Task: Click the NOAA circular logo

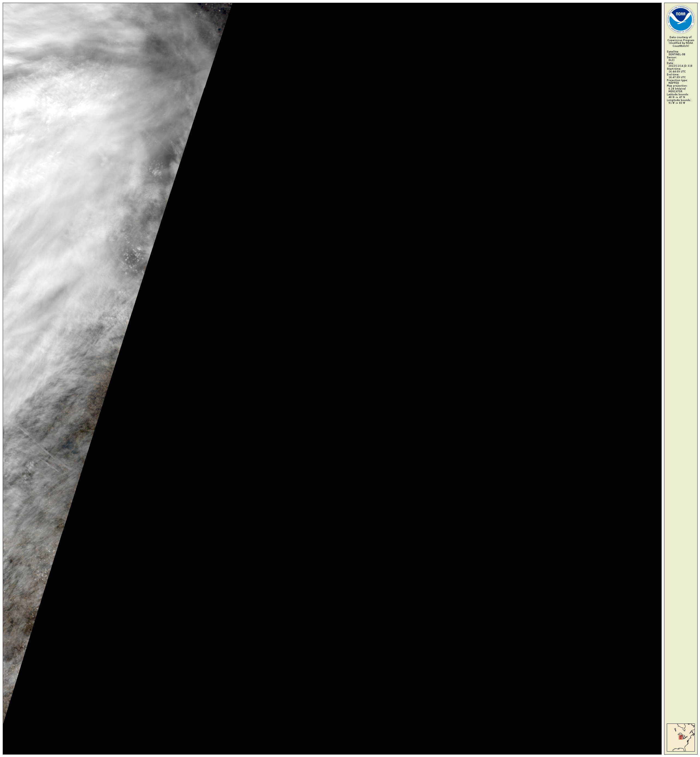Action: pos(681,19)
